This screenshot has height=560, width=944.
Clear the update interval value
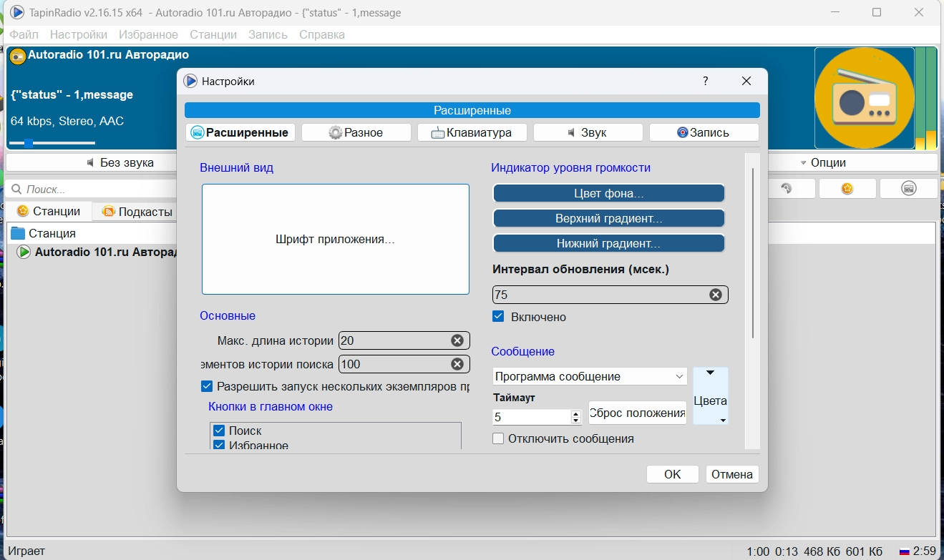click(715, 295)
